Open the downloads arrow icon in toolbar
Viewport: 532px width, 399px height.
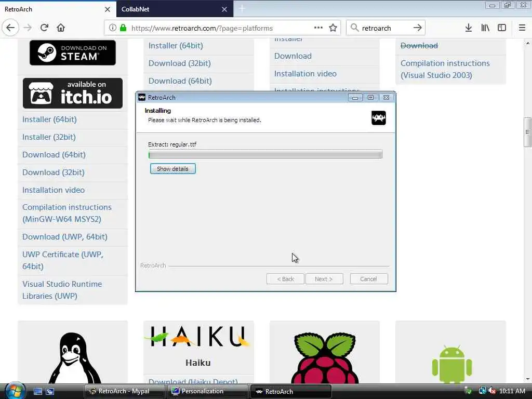[469, 28]
